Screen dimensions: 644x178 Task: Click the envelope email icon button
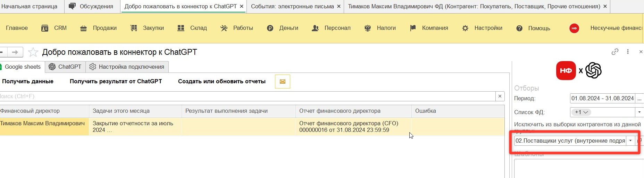(x=282, y=82)
